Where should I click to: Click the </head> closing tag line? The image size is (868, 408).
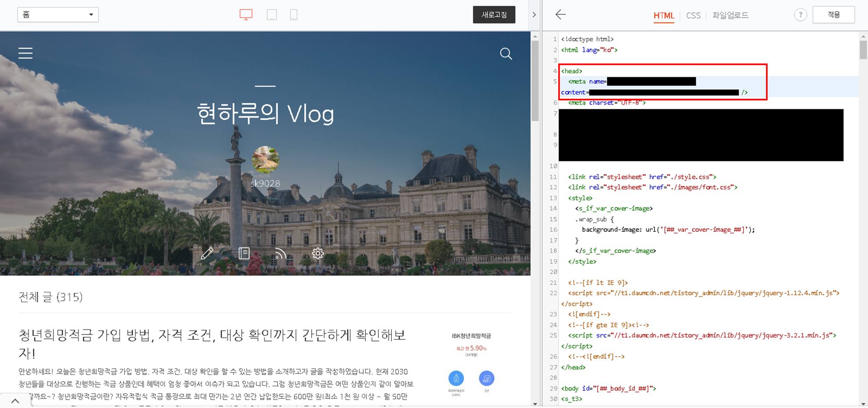point(573,368)
